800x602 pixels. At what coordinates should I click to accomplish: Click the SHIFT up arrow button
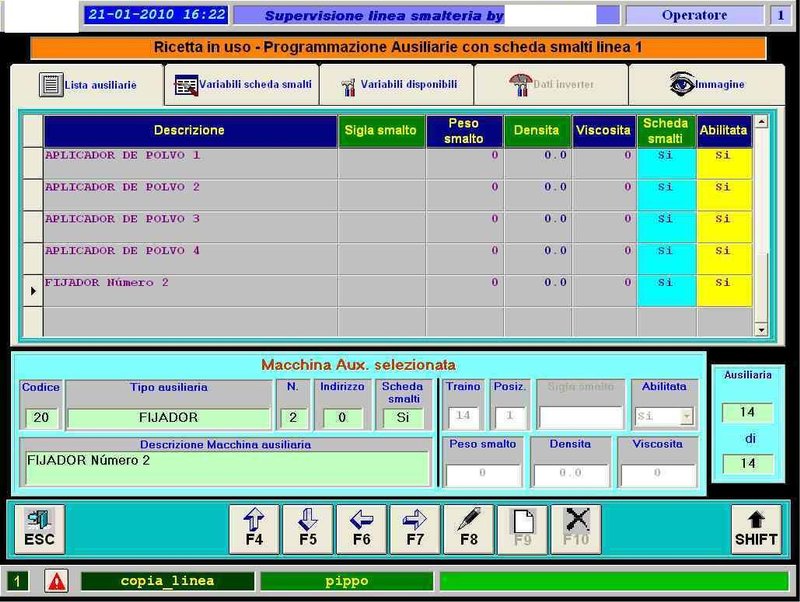coord(756,529)
